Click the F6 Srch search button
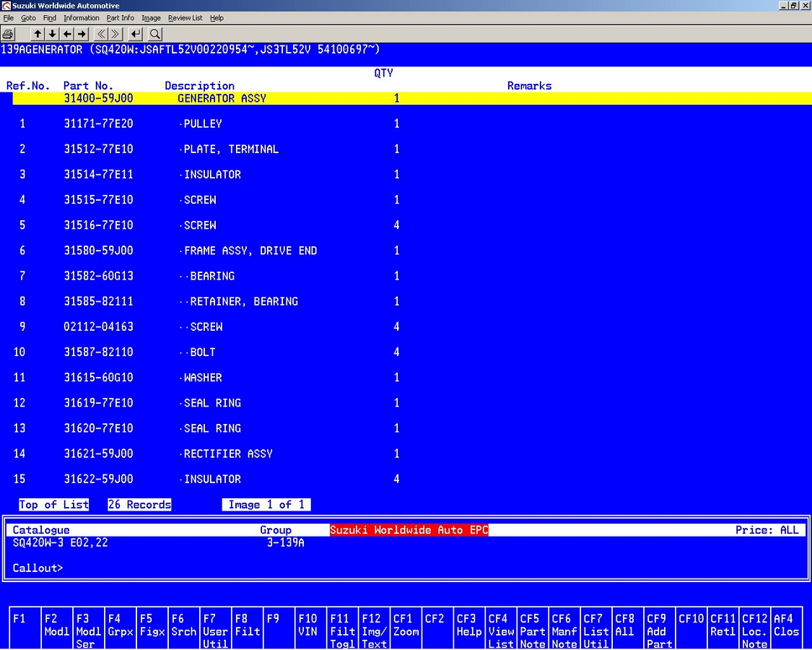This screenshot has width=812, height=650. click(x=184, y=628)
